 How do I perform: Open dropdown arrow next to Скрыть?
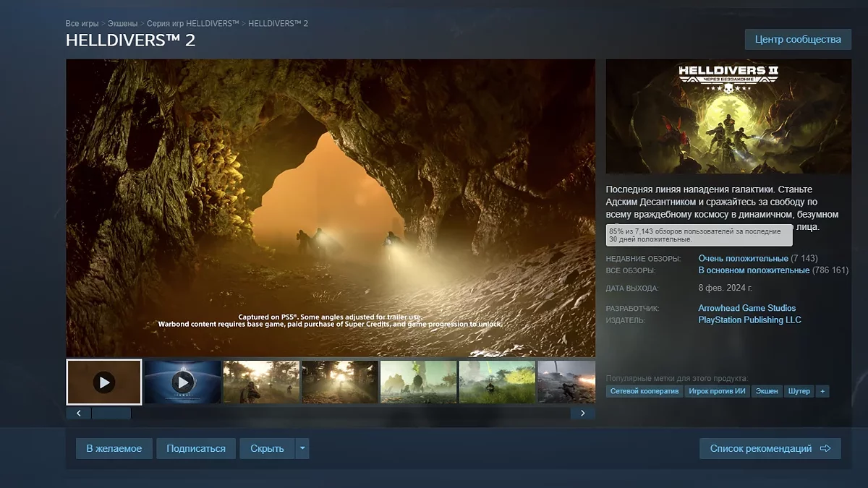[303, 448]
